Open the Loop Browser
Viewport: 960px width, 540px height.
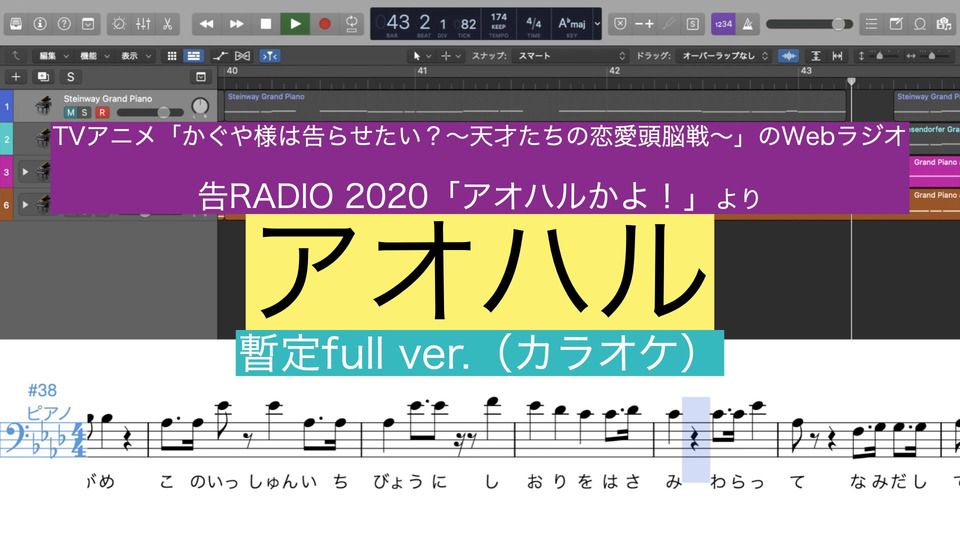pyautogui.click(x=920, y=24)
